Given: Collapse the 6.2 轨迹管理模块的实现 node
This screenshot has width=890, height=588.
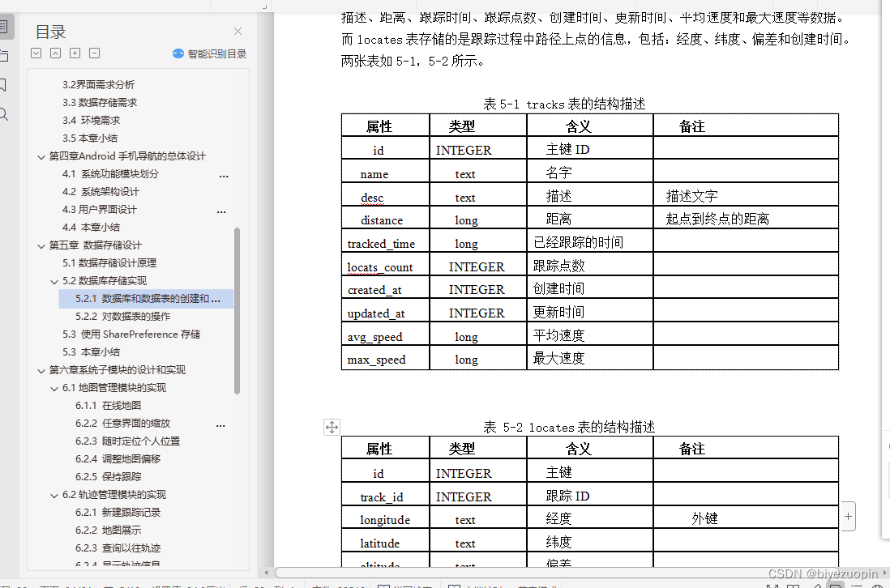Looking at the screenshot, I should tap(54, 496).
